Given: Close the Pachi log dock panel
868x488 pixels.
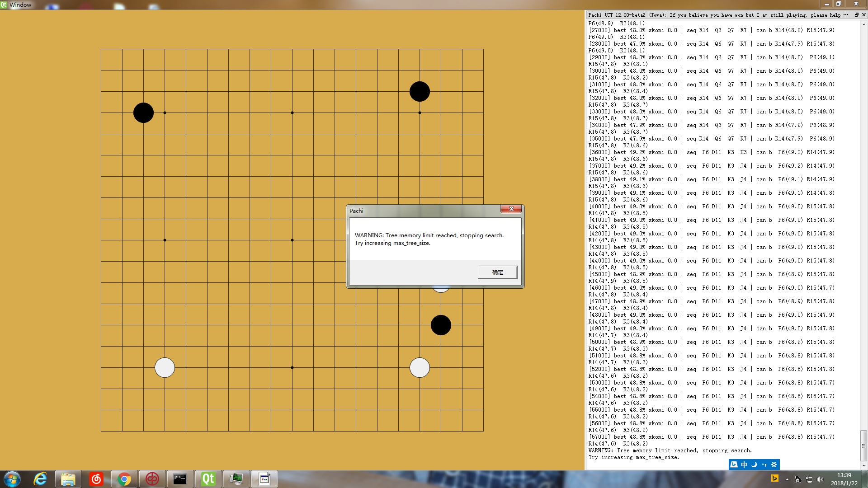Looking at the screenshot, I should (x=863, y=15).
